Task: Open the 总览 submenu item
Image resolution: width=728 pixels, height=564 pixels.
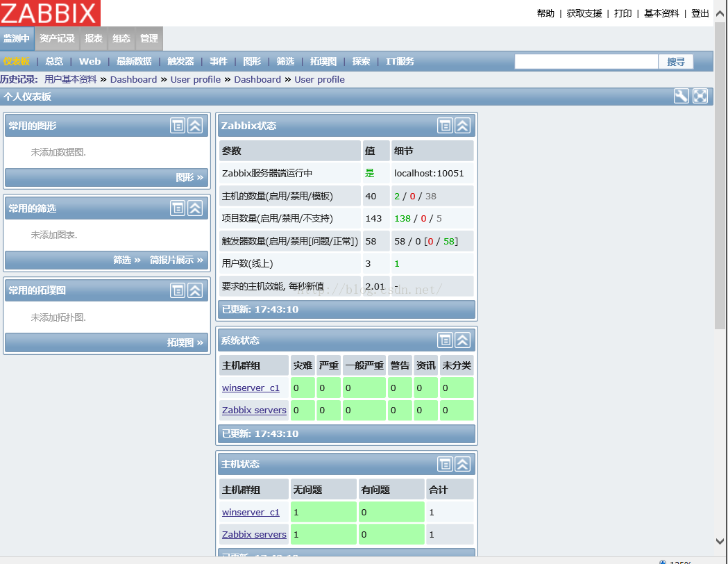Action: [54, 61]
